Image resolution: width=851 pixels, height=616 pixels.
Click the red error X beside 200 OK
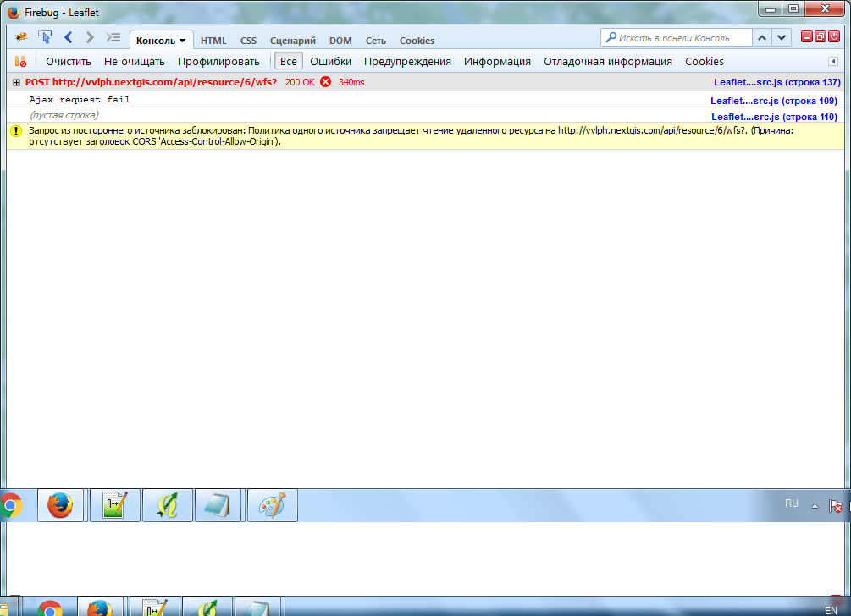(326, 82)
